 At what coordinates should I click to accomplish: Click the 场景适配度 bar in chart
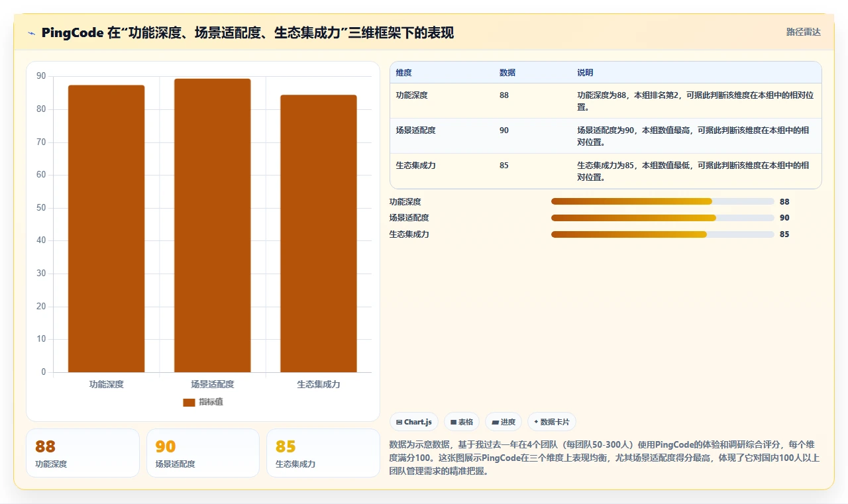pyautogui.click(x=212, y=225)
